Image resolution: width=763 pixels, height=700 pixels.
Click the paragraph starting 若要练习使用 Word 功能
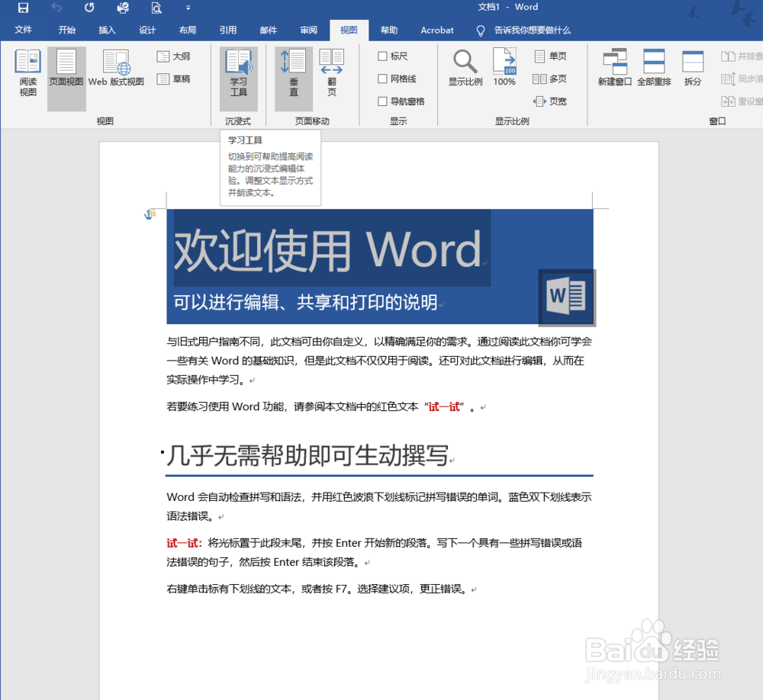click(326, 406)
